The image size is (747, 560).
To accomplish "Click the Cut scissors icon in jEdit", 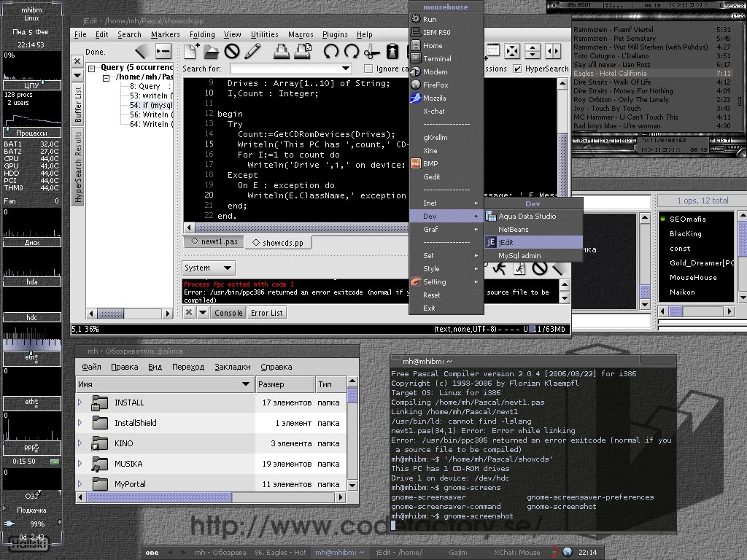I will (x=371, y=52).
